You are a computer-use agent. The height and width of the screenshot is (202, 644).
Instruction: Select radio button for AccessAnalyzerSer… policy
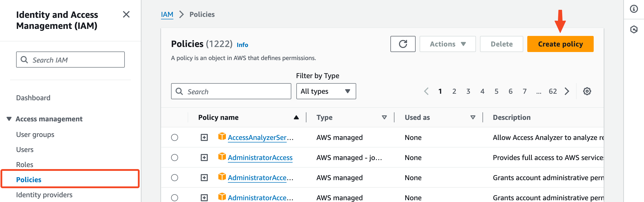[x=175, y=137]
